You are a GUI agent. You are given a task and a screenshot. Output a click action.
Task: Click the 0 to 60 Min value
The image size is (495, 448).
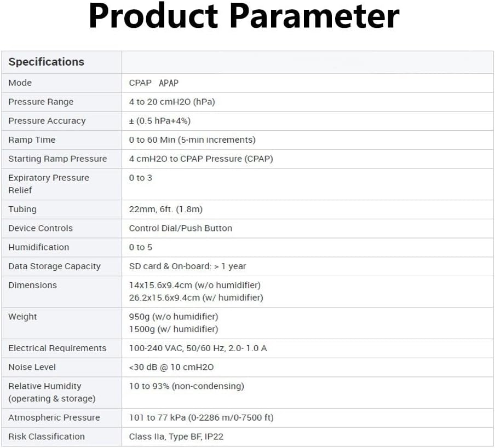tap(192, 140)
